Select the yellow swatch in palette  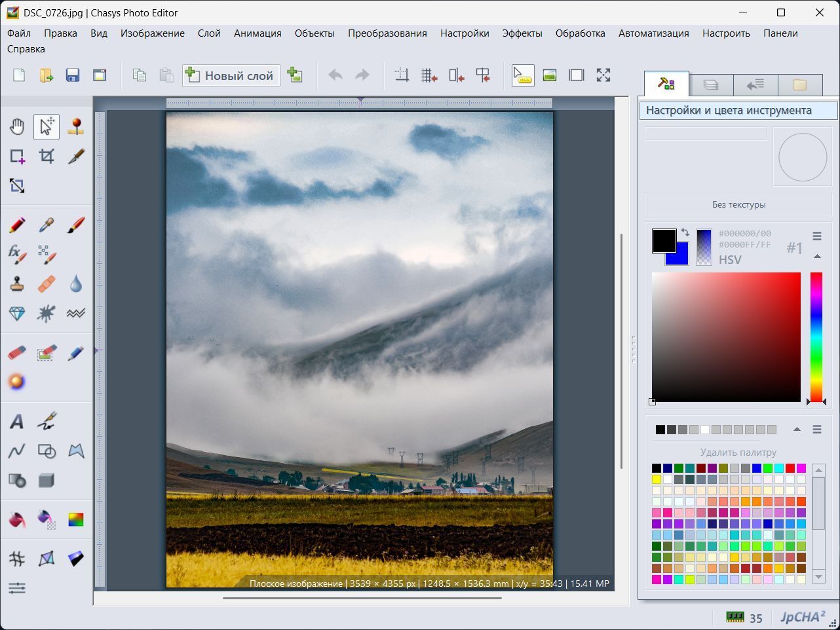pyautogui.click(x=657, y=479)
